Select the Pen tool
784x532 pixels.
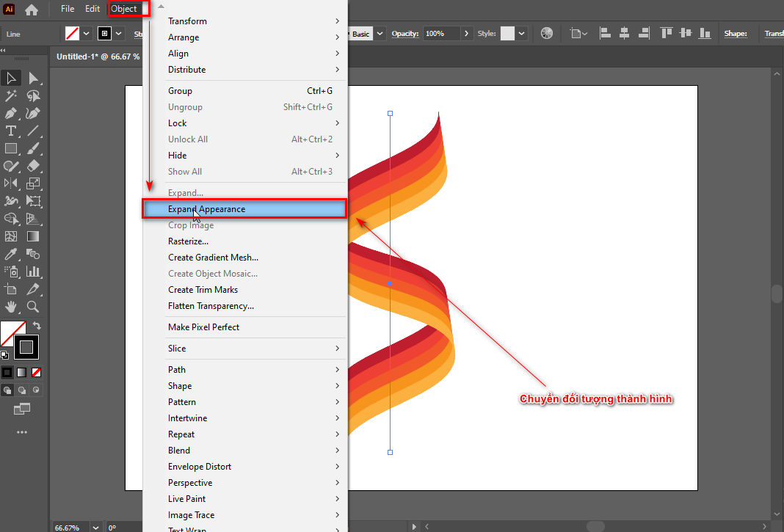(11, 114)
